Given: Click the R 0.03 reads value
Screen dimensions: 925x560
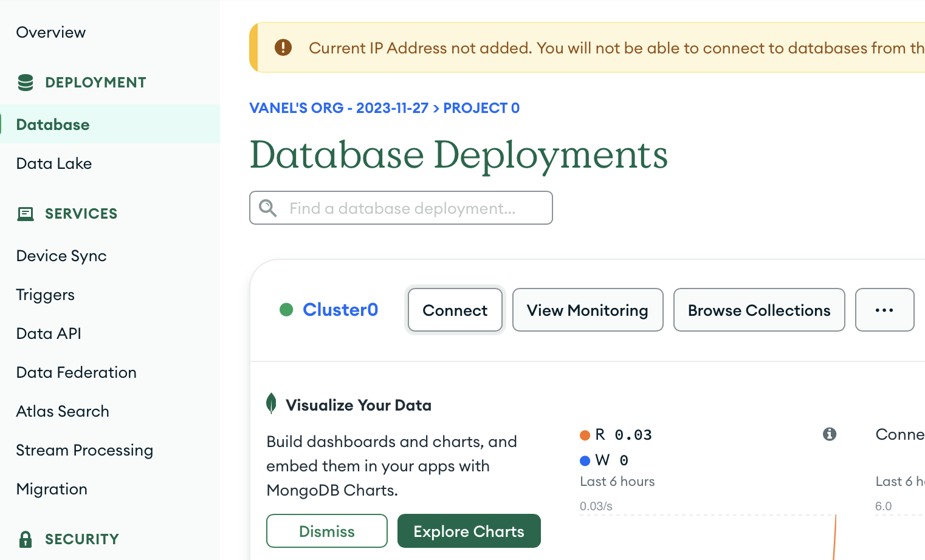Looking at the screenshot, I should click(624, 435).
